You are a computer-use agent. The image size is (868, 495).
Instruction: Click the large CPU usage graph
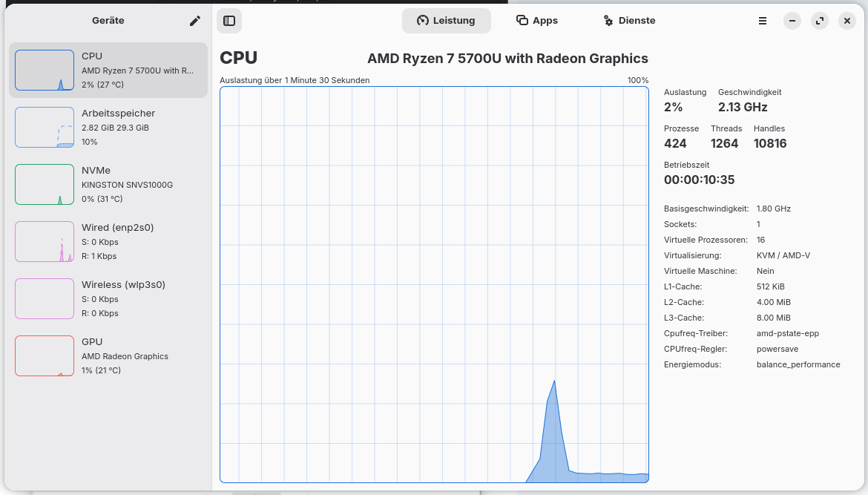(x=434, y=284)
